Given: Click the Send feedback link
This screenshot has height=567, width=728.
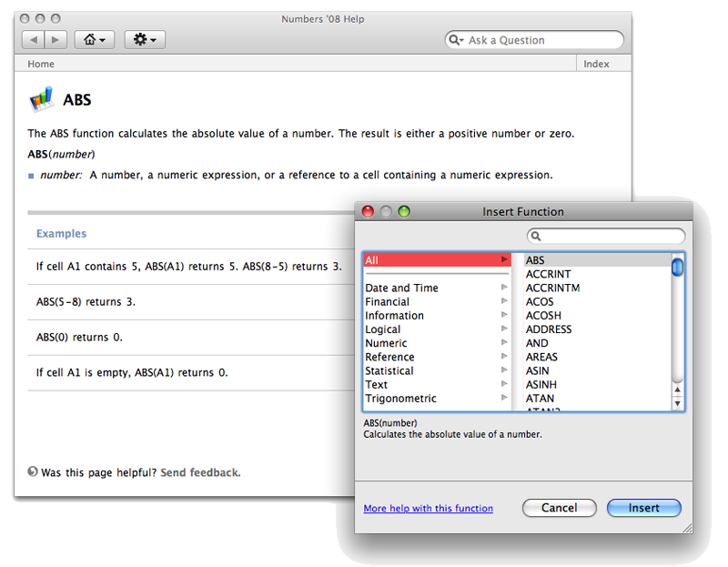Looking at the screenshot, I should click(200, 472).
